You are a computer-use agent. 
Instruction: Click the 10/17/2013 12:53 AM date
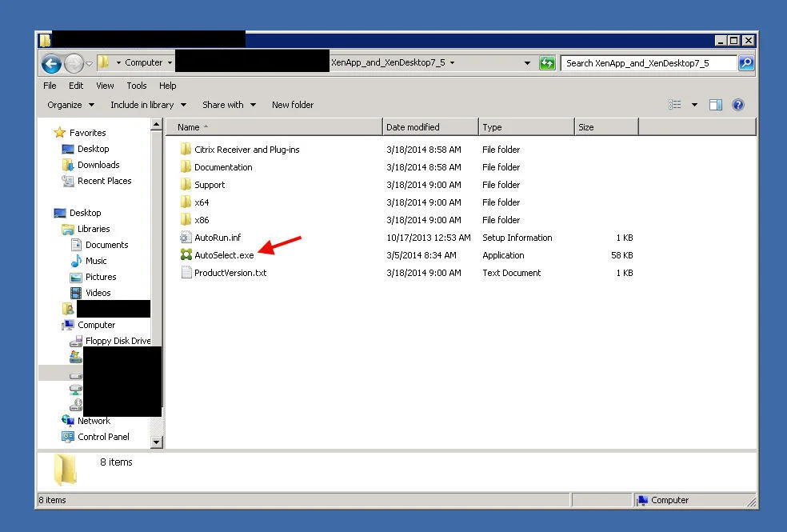pyautogui.click(x=428, y=238)
